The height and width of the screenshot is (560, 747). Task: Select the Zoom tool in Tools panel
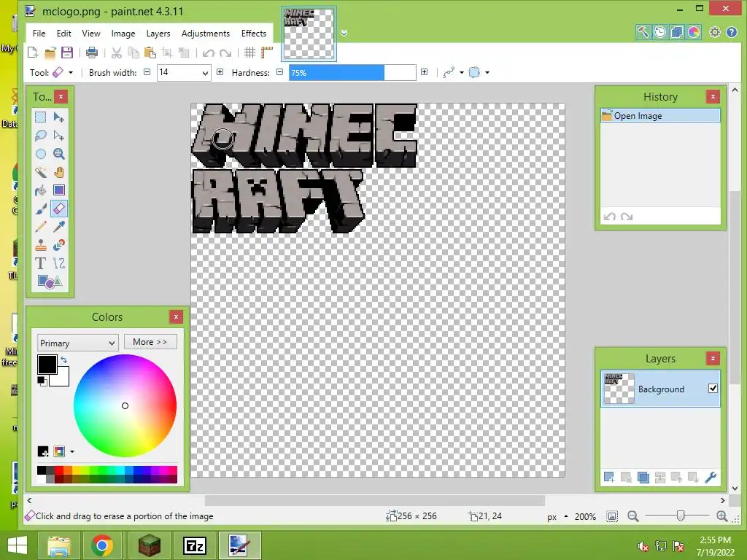[58, 154]
